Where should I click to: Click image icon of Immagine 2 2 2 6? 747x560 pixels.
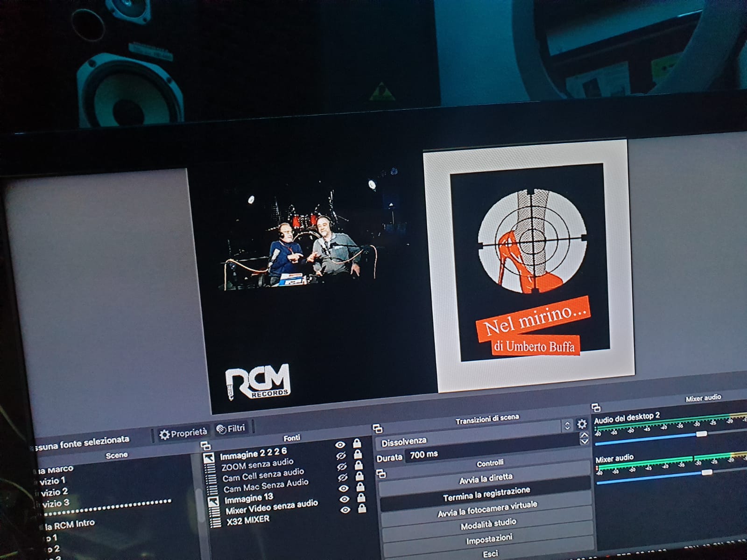pyautogui.click(x=209, y=458)
